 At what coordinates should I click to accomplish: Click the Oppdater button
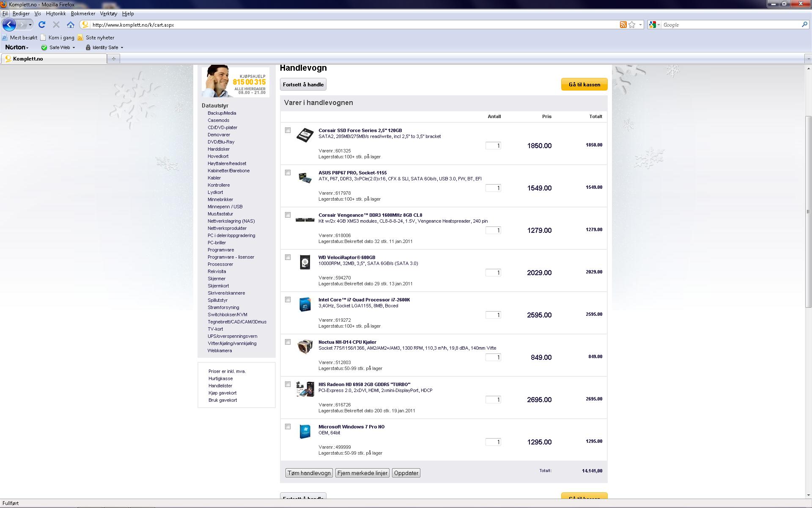point(406,473)
